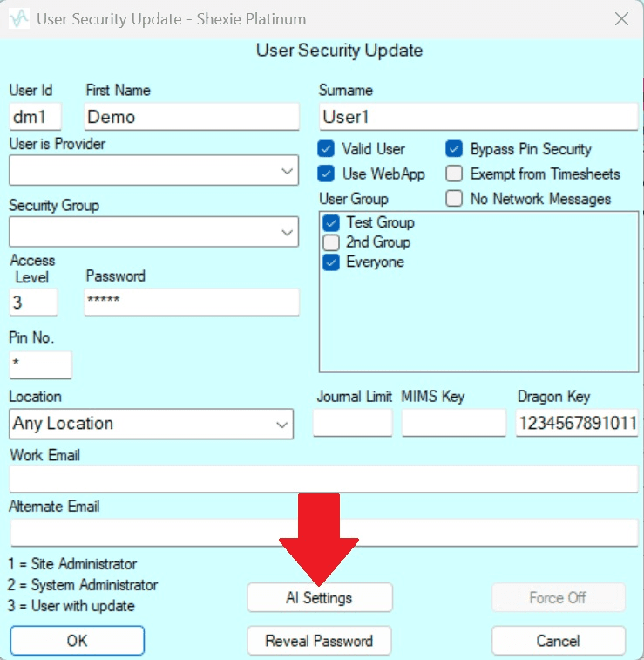Viewport: 644px width, 660px height.
Task: Select the Access Level field
Action: [33, 303]
